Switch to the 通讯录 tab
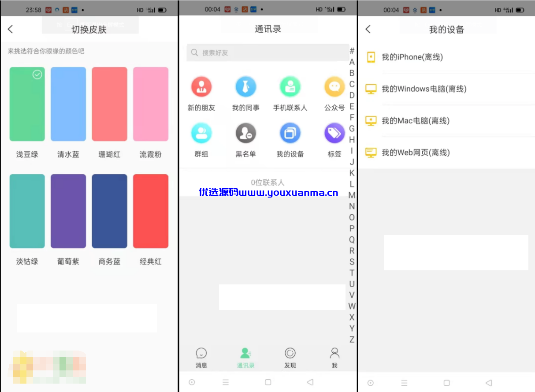 [x=245, y=358]
